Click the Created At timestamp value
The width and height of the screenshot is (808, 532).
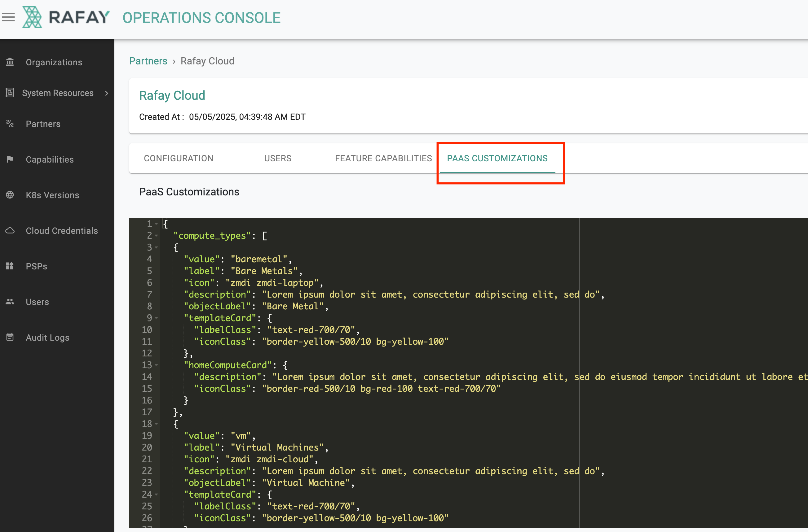click(x=247, y=117)
